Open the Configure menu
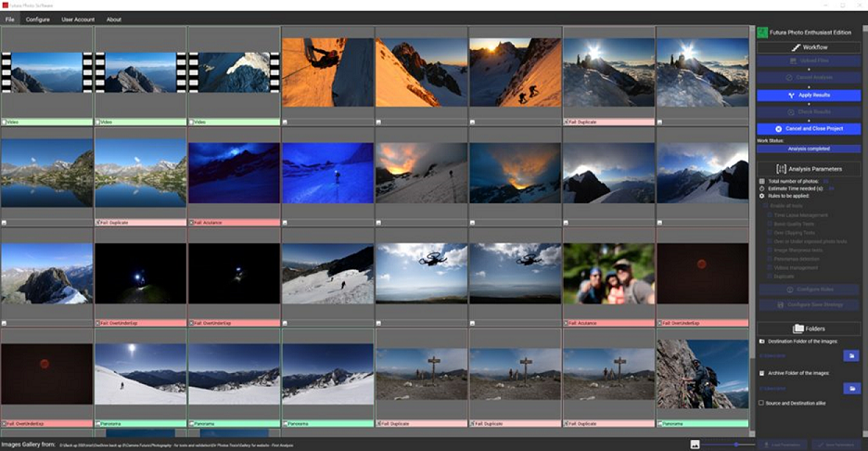The image size is (868, 451). click(x=38, y=19)
